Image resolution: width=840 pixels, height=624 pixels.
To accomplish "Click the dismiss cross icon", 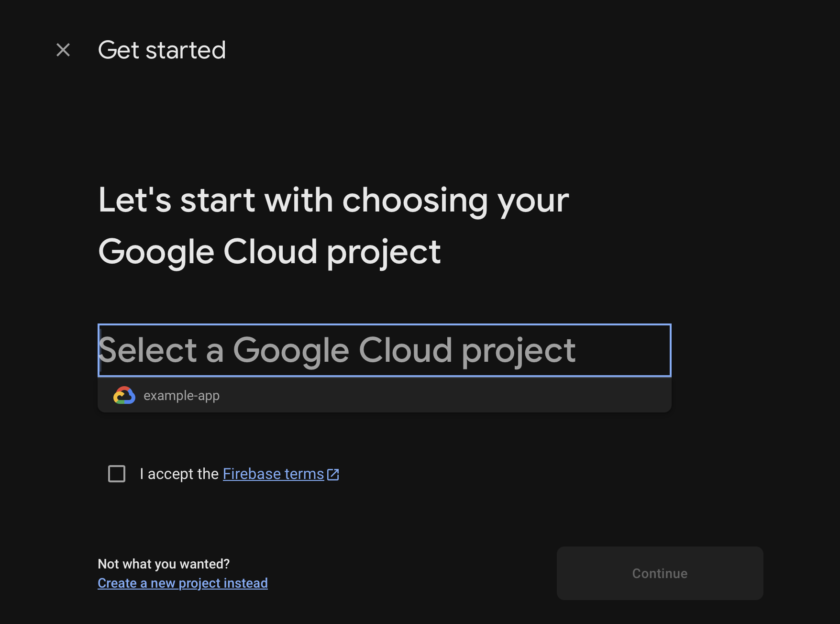I will [63, 49].
